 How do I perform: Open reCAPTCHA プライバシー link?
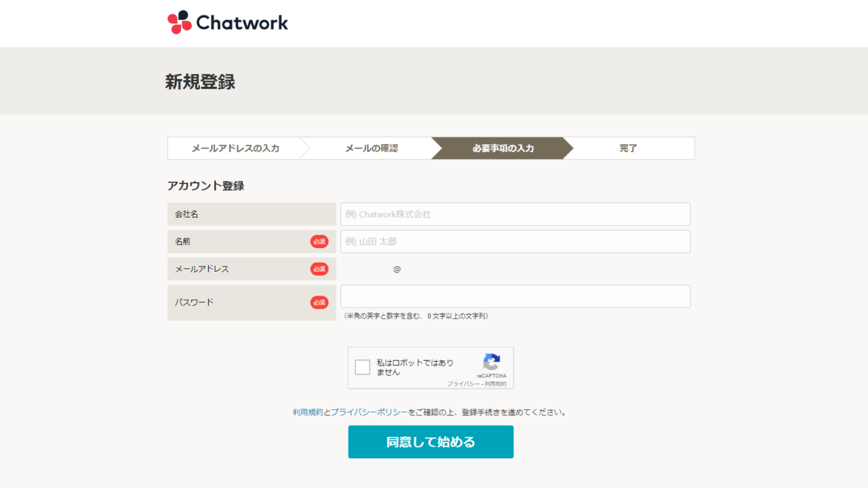click(463, 384)
